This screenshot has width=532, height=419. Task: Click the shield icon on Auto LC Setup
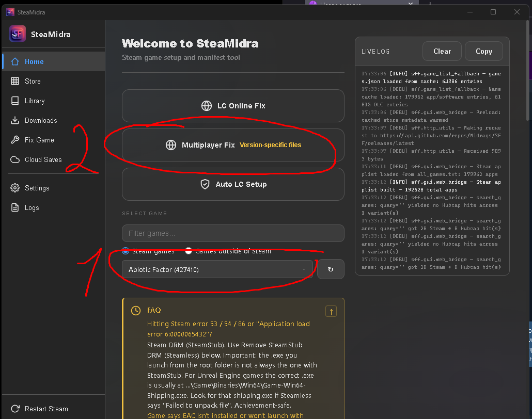pyautogui.click(x=205, y=184)
